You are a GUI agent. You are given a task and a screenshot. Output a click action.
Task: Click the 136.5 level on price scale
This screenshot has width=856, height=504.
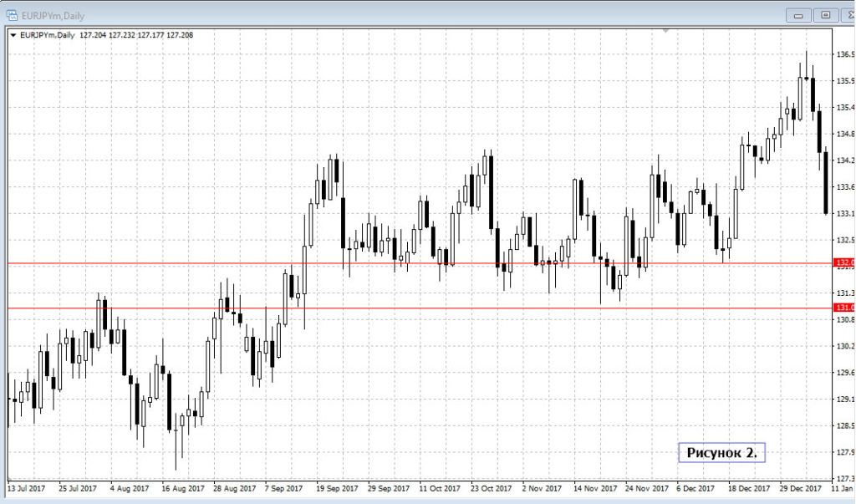[x=844, y=54]
